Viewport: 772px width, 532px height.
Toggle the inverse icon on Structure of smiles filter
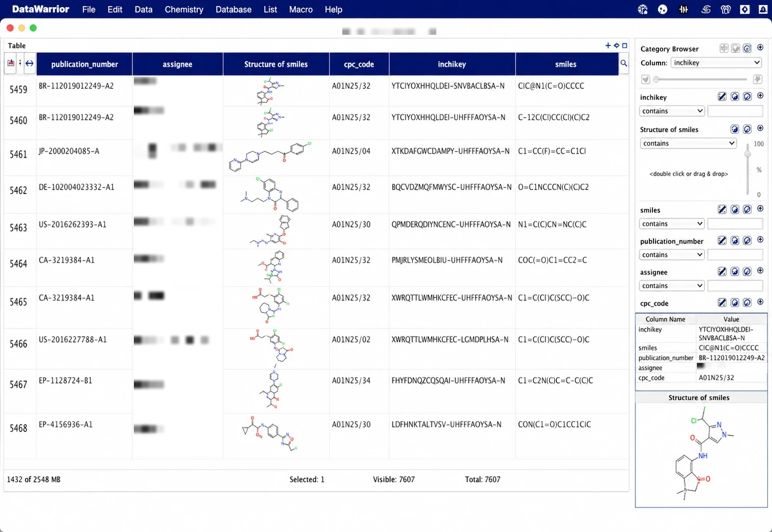click(x=735, y=129)
